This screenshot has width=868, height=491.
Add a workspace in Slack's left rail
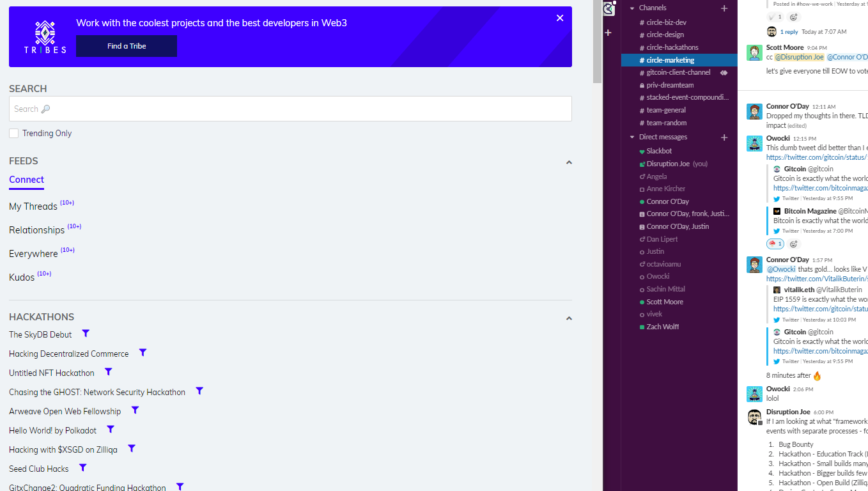click(608, 33)
